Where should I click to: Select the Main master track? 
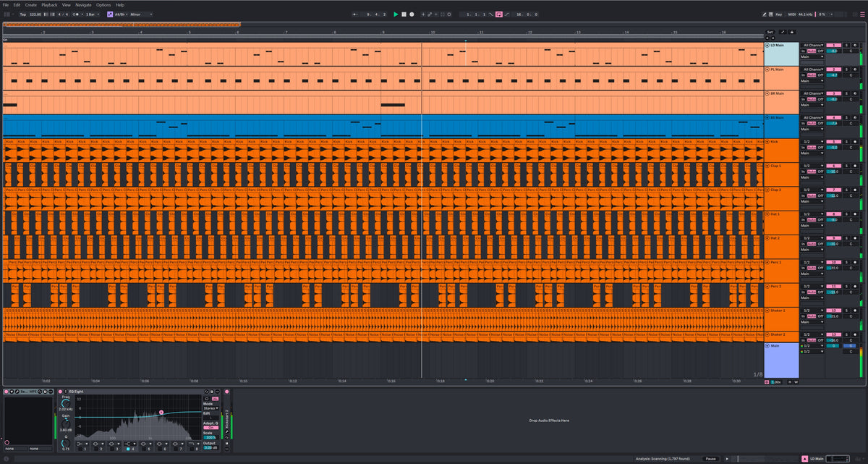coord(781,359)
